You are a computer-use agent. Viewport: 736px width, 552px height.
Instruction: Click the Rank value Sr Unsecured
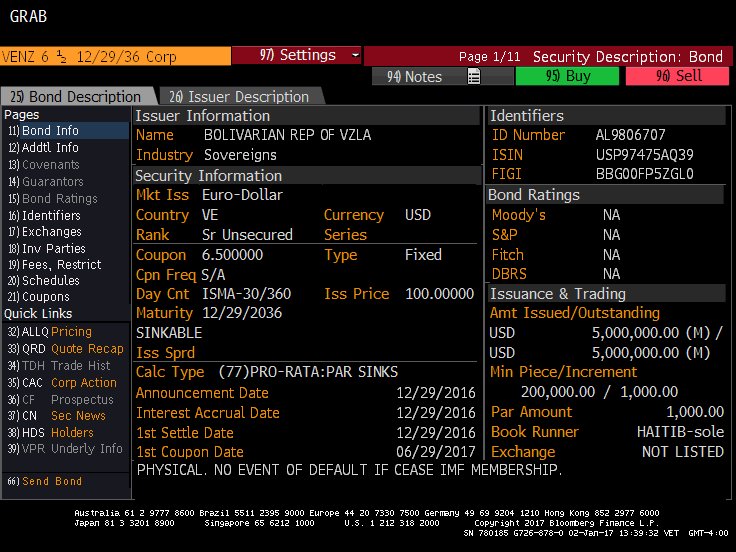[247, 235]
